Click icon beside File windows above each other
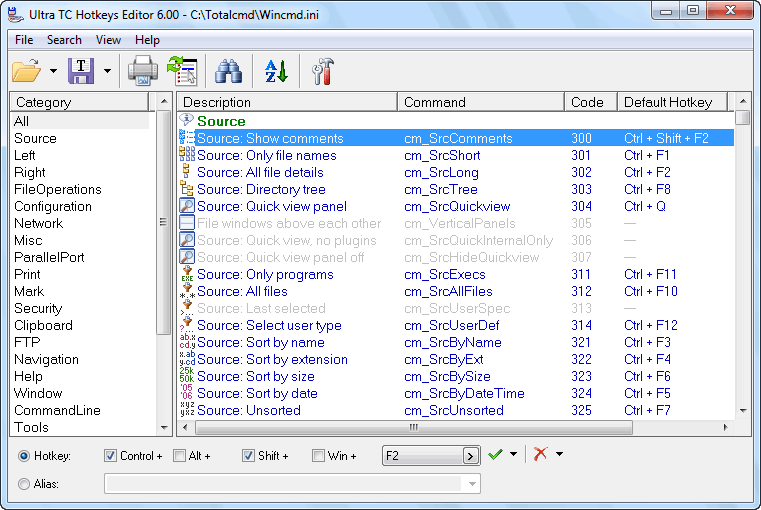Screen dimensions: 761x510 click(187, 223)
